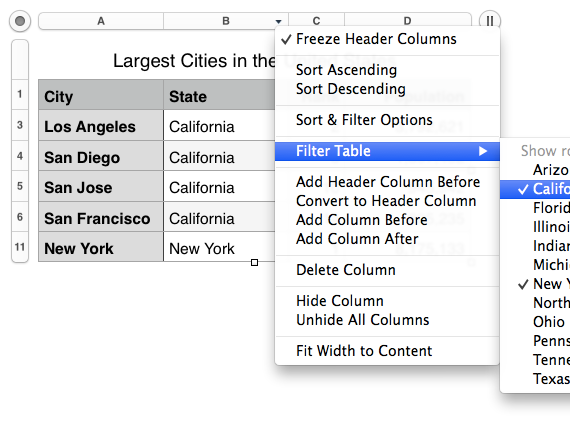The width and height of the screenshot is (570, 440).
Task: Choose Sort Descending
Action: tap(350, 89)
